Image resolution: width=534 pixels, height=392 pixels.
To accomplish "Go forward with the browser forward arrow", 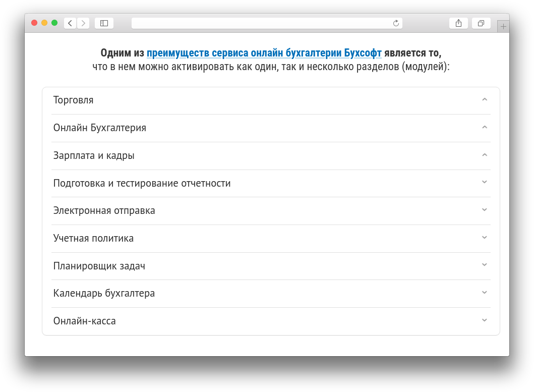I will click(83, 23).
